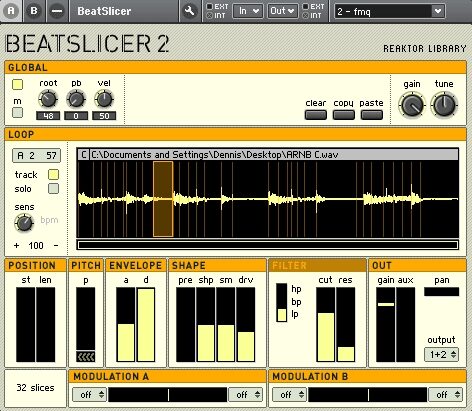Select the bp filter type
Viewport: 472px width, 411px height.
click(282, 302)
